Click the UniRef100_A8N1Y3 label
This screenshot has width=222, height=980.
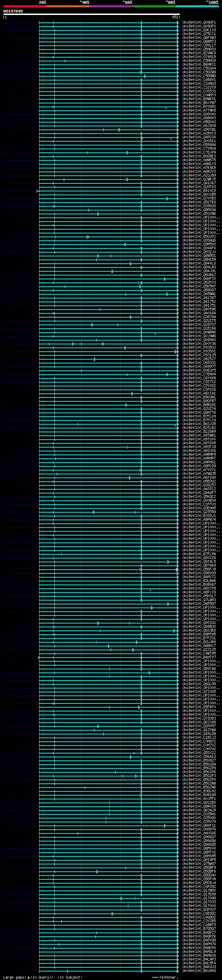coord(199,164)
